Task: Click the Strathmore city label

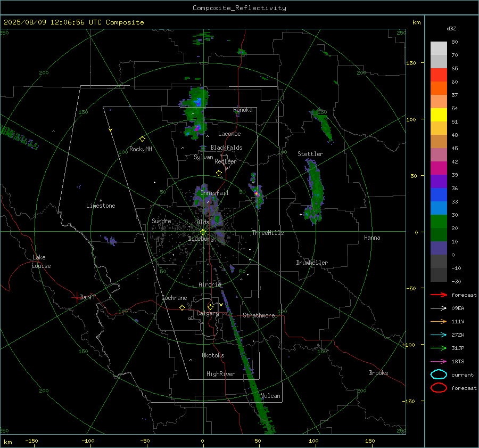Action: 259,315
